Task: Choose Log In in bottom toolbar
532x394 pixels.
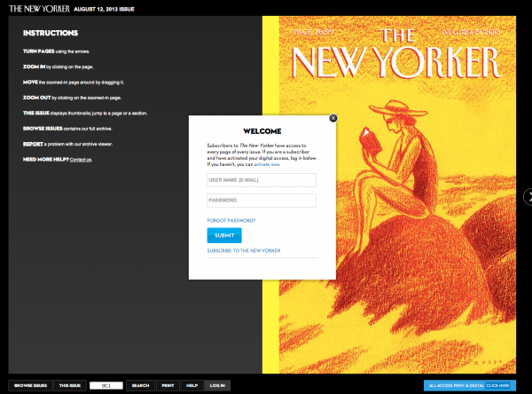Action: click(x=217, y=385)
